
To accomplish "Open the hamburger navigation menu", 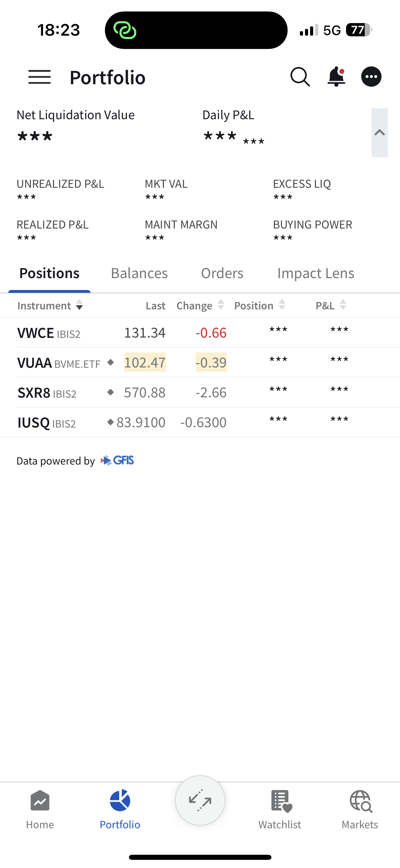I will pyautogui.click(x=39, y=77).
